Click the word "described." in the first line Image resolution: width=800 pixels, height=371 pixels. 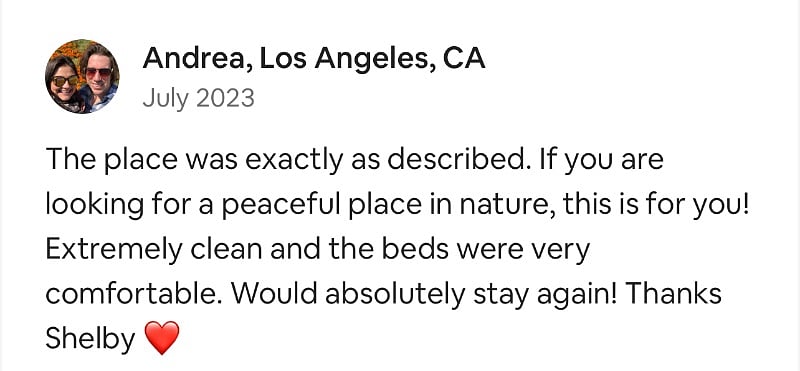[456, 160]
